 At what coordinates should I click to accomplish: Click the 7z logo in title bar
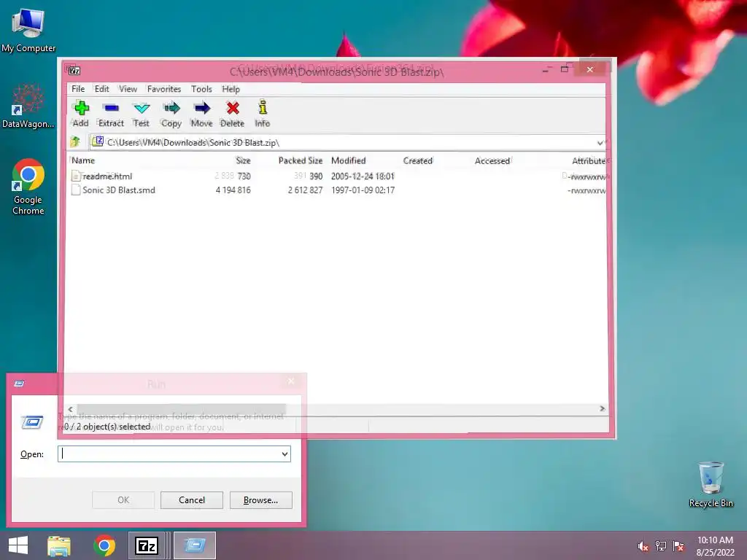[74, 71]
